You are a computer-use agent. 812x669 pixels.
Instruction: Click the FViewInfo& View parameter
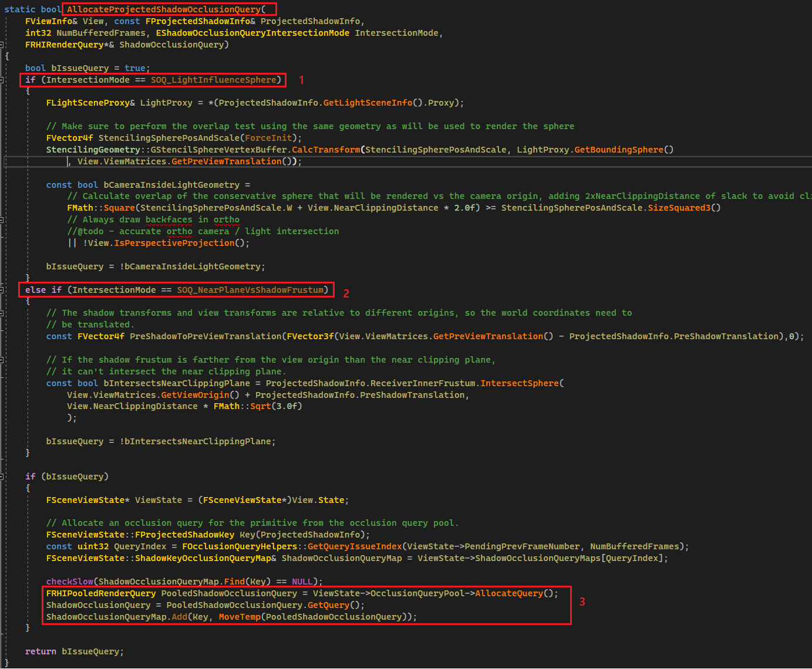pos(65,21)
